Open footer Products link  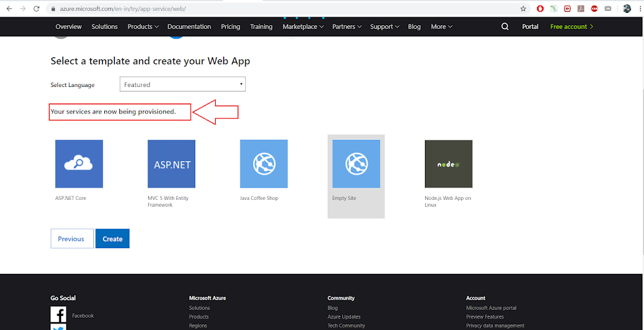point(199,317)
